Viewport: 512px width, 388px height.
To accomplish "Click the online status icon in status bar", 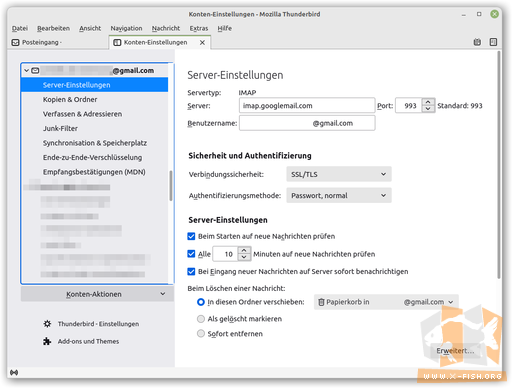I will (x=14, y=372).
